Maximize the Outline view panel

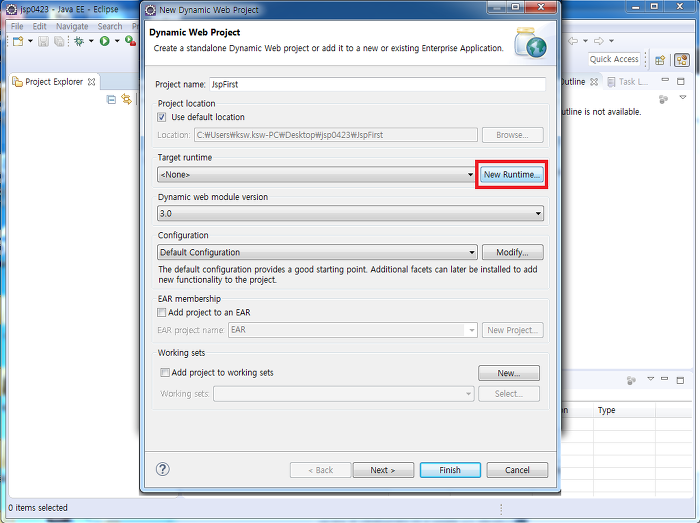coord(681,81)
